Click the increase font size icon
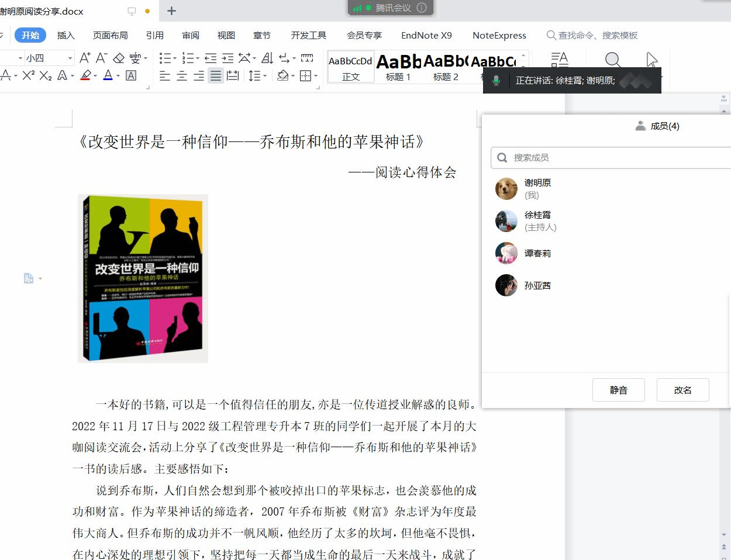Screen dimensions: 731x560 [85, 58]
